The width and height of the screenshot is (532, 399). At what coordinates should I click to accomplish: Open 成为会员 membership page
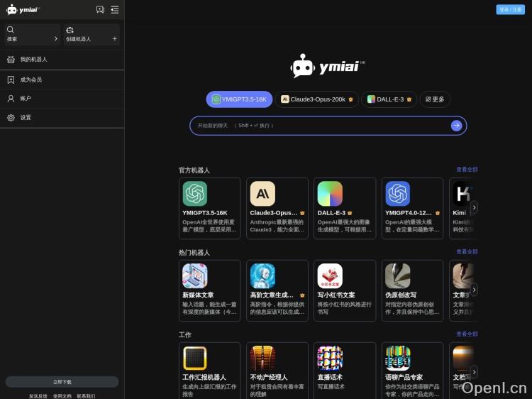tap(62, 80)
